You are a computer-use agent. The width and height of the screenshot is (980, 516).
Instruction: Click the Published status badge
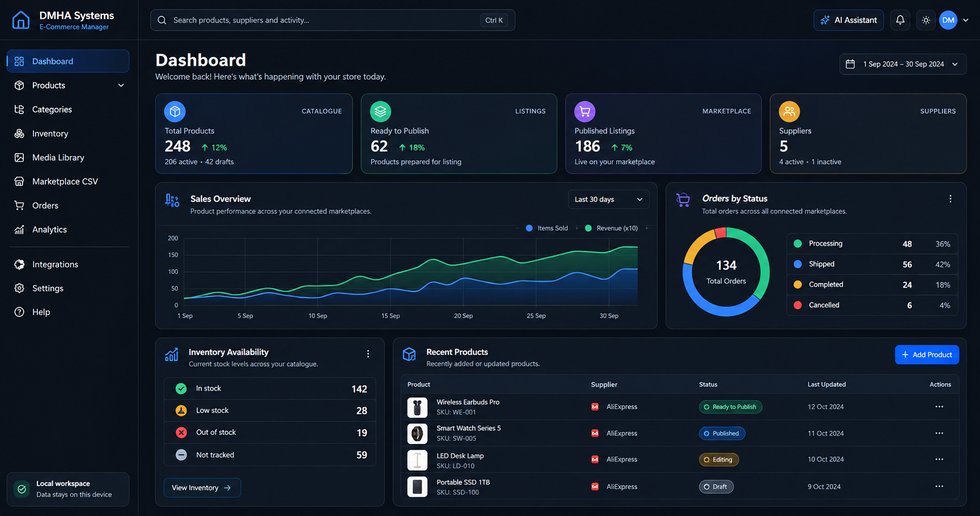tap(722, 433)
